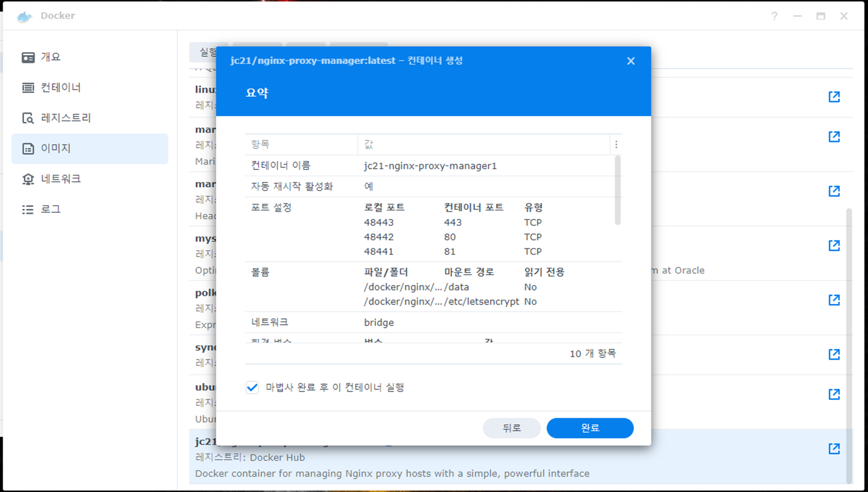
Task: Click local port 48441 value
Action: (379, 251)
